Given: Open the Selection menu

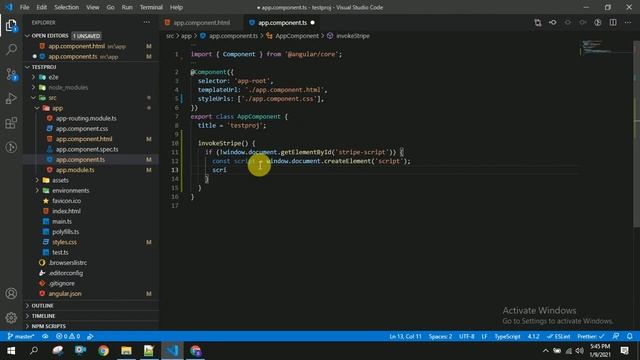Looking at the screenshot, I should point(67,7).
